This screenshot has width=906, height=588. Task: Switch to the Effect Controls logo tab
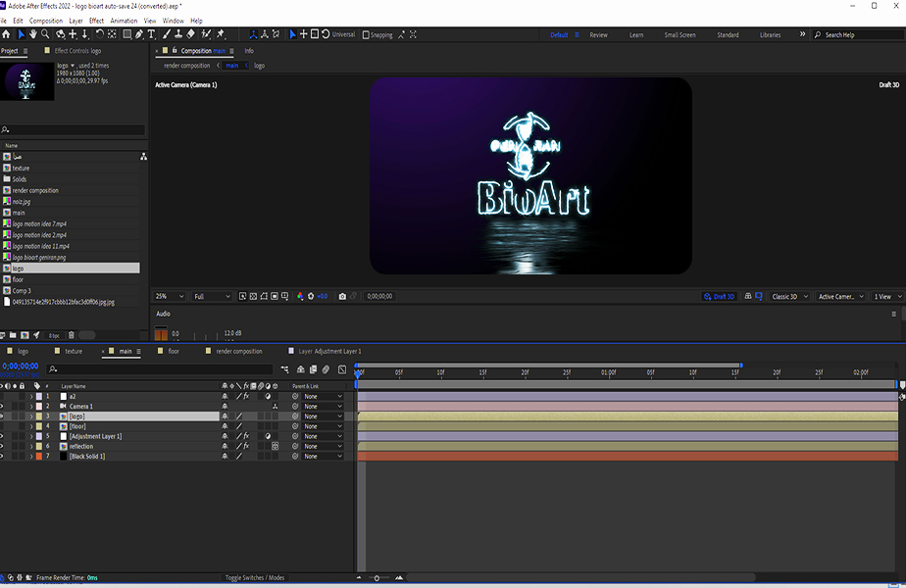pos(77,51)
